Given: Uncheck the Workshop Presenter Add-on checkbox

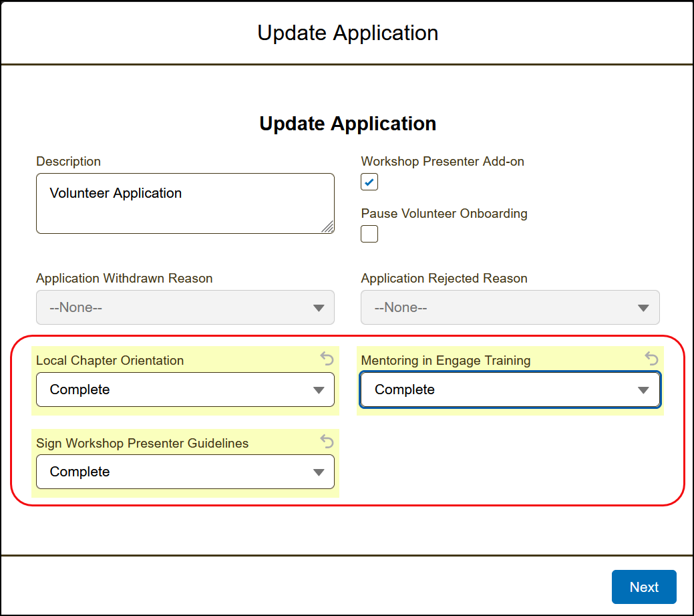Looking at the screenshot, I should tap(369, 182).
